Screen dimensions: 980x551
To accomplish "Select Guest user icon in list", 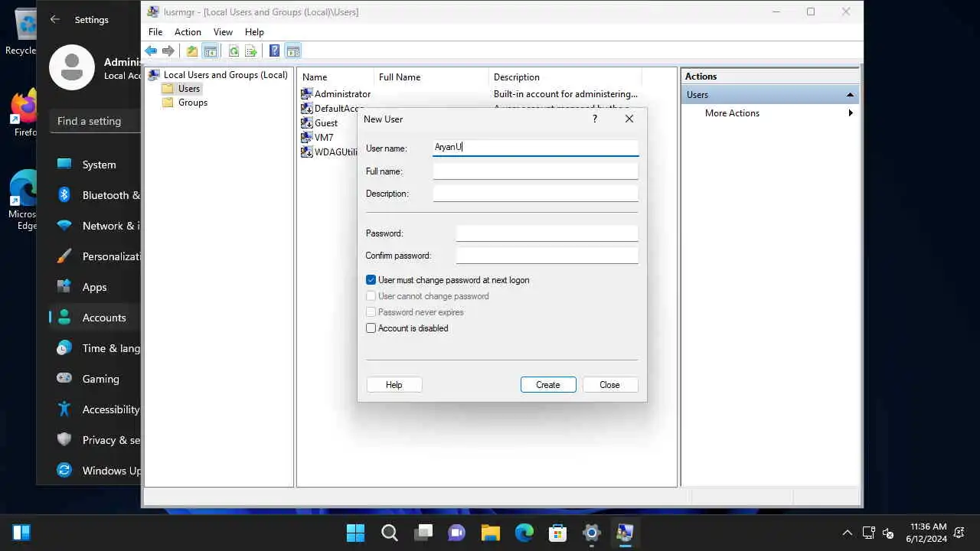I will 307,122.
